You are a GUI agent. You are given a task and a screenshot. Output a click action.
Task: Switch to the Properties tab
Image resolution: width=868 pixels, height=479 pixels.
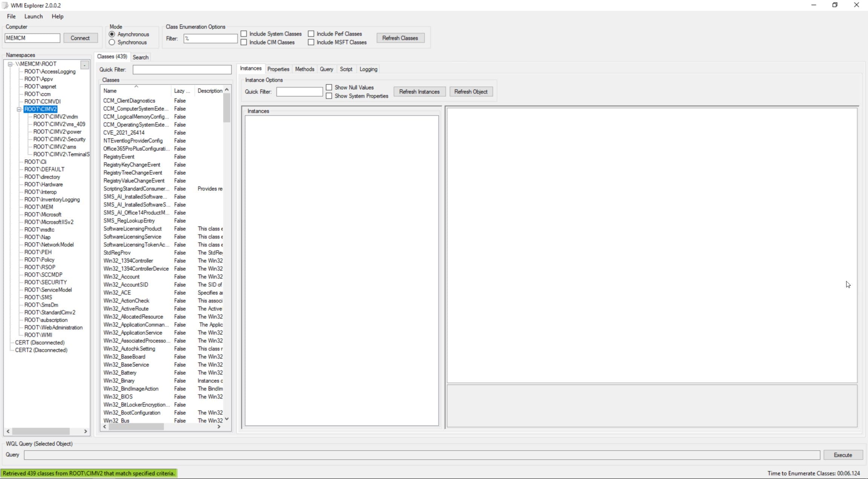point(278,69)
